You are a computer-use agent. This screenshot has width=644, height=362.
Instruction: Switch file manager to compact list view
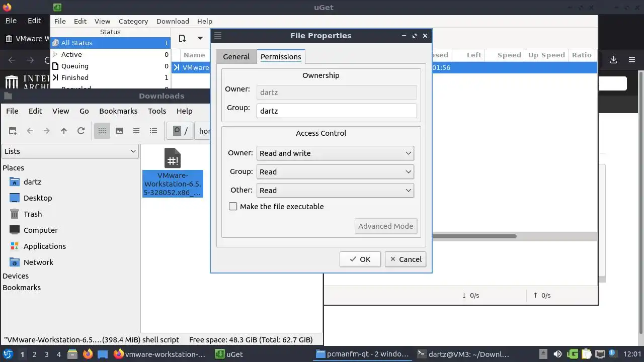tap(136, 131)
